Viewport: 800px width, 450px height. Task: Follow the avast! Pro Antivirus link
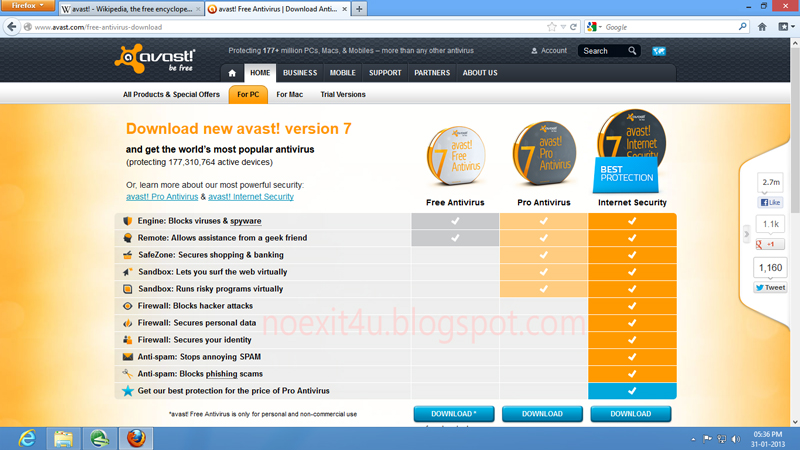[x=162, y=196]
